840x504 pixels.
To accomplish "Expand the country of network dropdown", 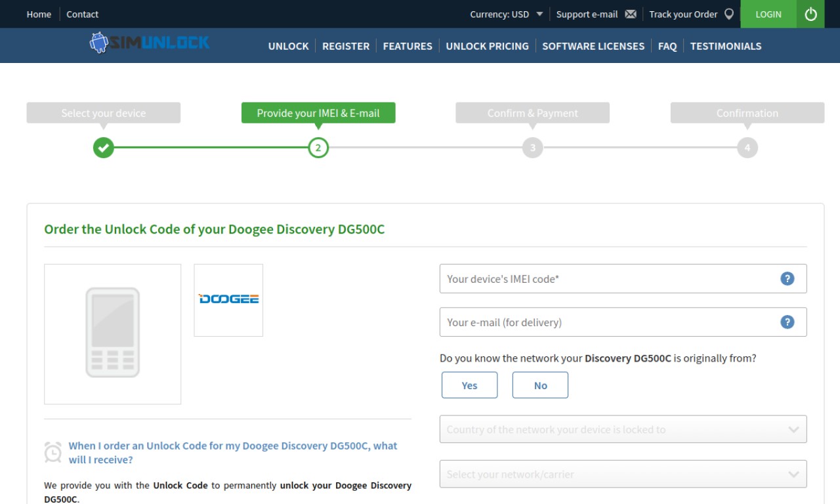I will [623, 429].
